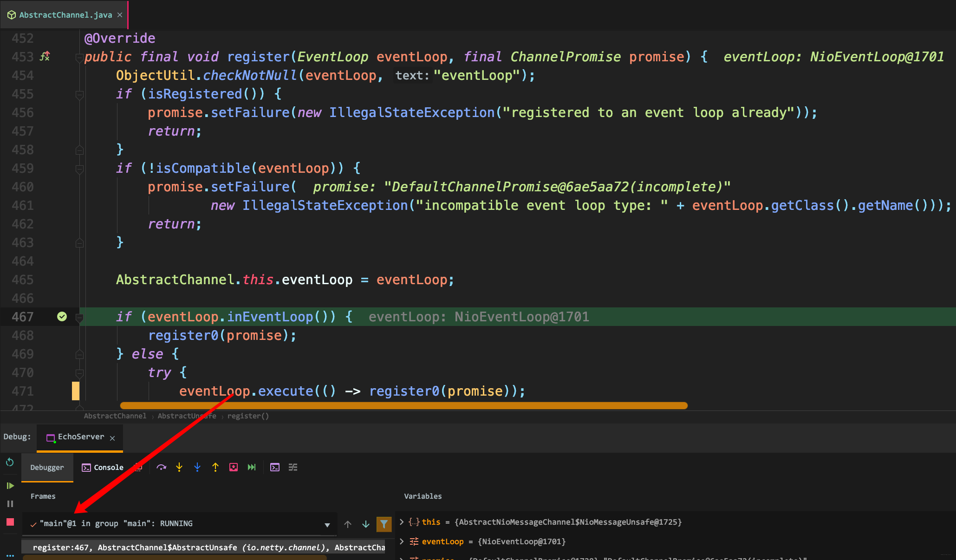Stop the debug session with red square
Image resolution: width=956 pixels, height=560 pixels.
[x=10, y=522]
